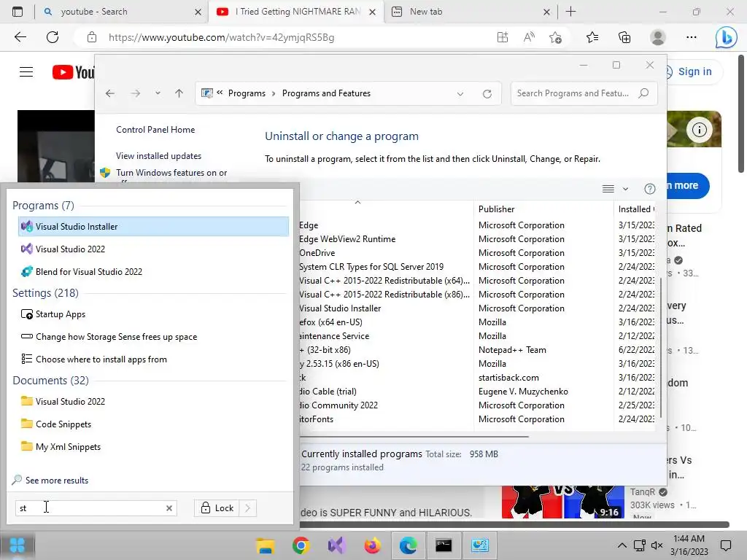Click the Edge address bar URL
Screen dimensions: 747x560
coord(221,37)
